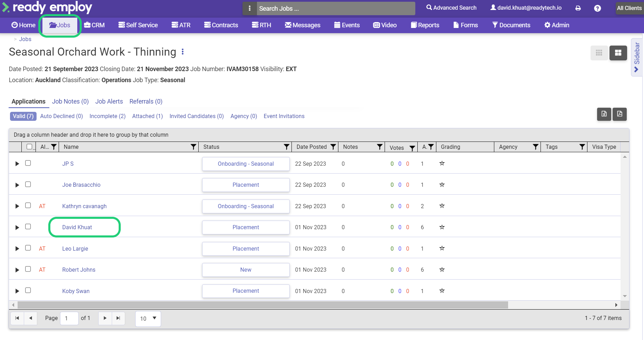The width and height of the screenshot is (644, 340).
Task: Open the help question mark icon
Action: tap(597, 8)
